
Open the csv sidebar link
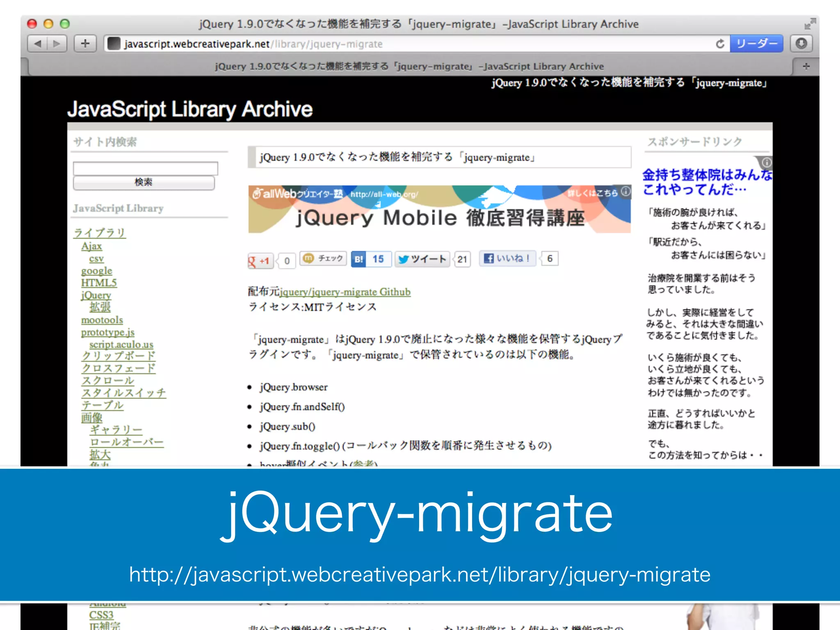[96, 258]
